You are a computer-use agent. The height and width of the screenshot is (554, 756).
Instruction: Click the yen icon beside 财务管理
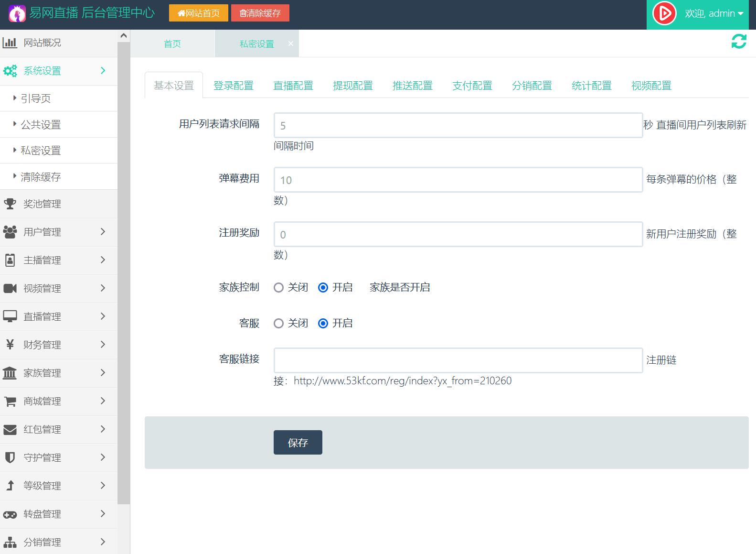point(10,345)
